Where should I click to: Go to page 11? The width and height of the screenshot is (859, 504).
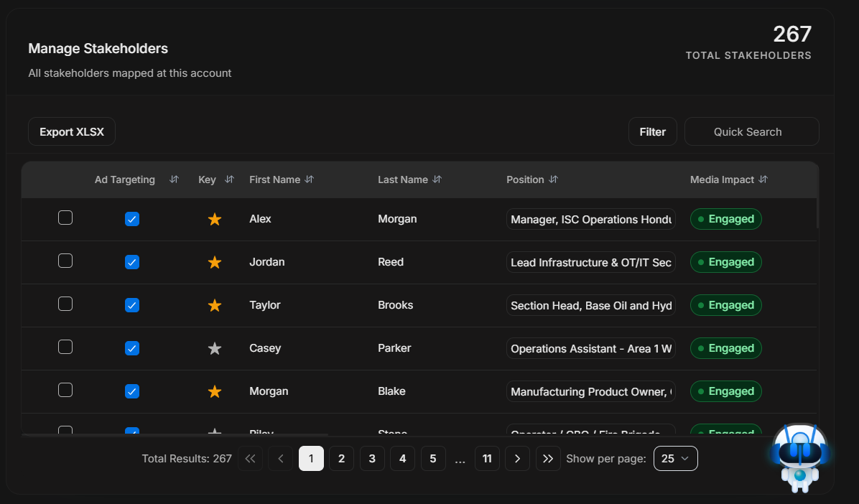pos(487,459)
